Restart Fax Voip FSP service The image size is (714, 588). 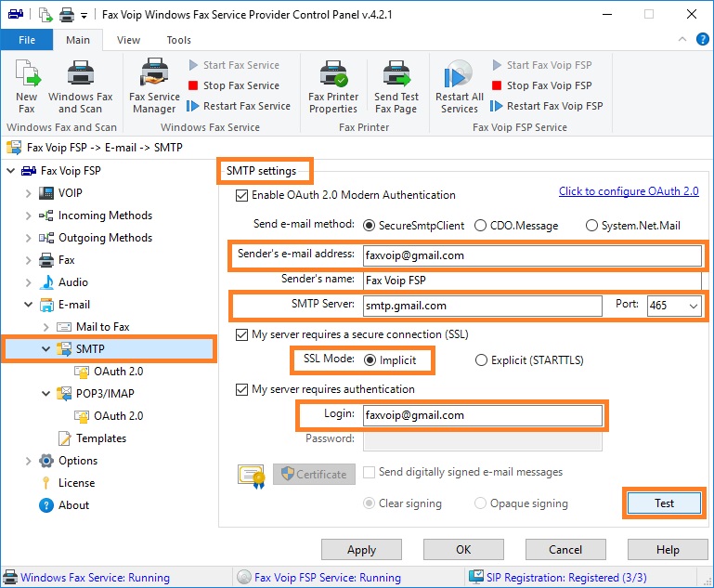point(547,106)
